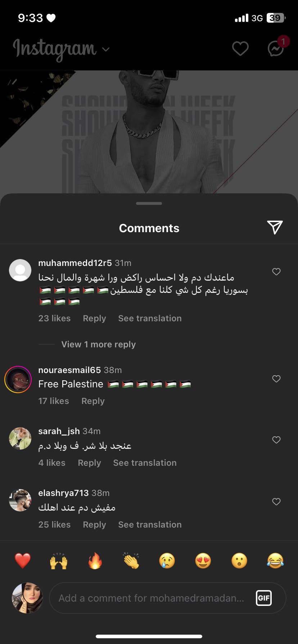Viewport: 298px width, 644px height.
Task: View the 23 likes on first comment
Action: click(54, 318)
